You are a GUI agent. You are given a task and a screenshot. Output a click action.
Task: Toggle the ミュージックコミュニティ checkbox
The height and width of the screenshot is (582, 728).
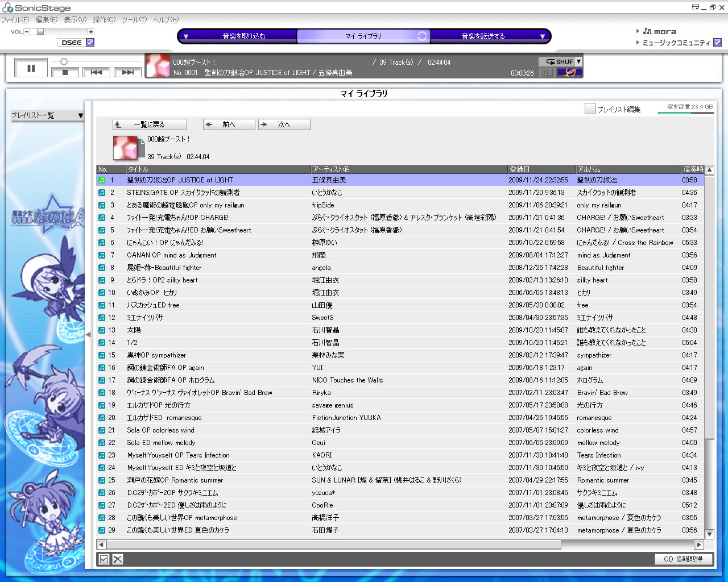[717, 42]
